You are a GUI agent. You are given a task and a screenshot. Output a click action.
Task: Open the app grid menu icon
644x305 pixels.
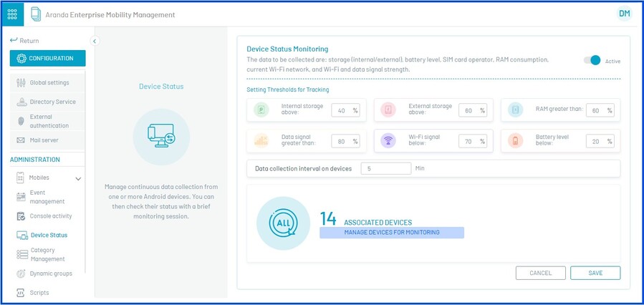pyautogui.click(x=13, y=14)
